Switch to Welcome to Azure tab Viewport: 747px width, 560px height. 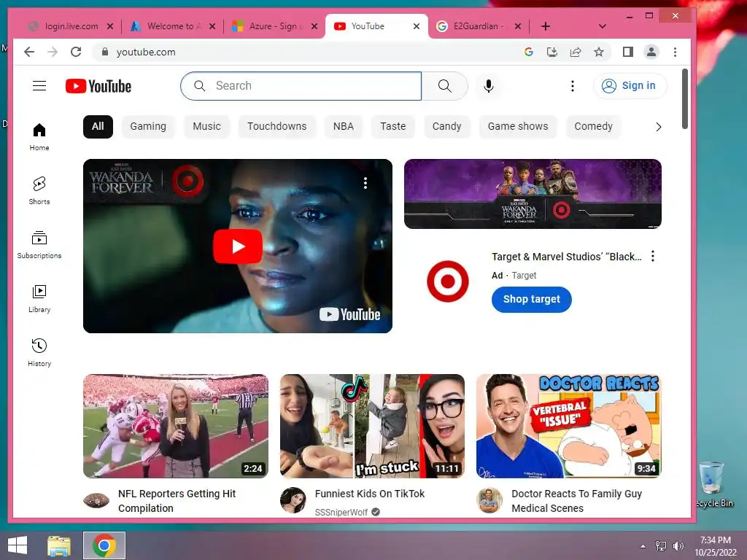coord(171,26)
